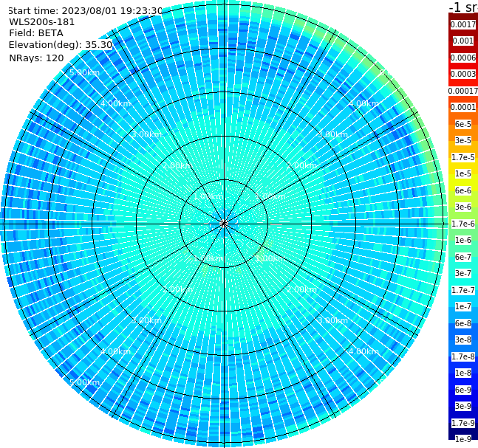Select the 1e-6 colorbar label
The image size is (478, 448).
[463, 240]
